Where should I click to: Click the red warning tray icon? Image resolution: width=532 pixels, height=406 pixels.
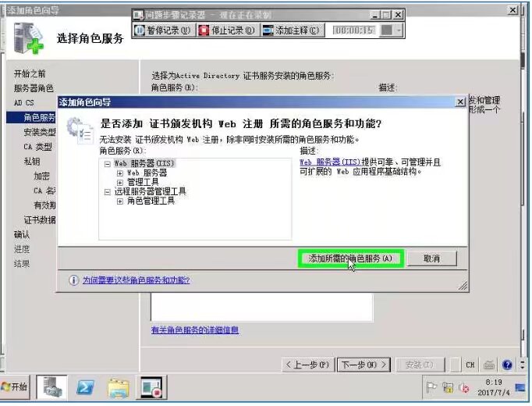coord(464,387)
